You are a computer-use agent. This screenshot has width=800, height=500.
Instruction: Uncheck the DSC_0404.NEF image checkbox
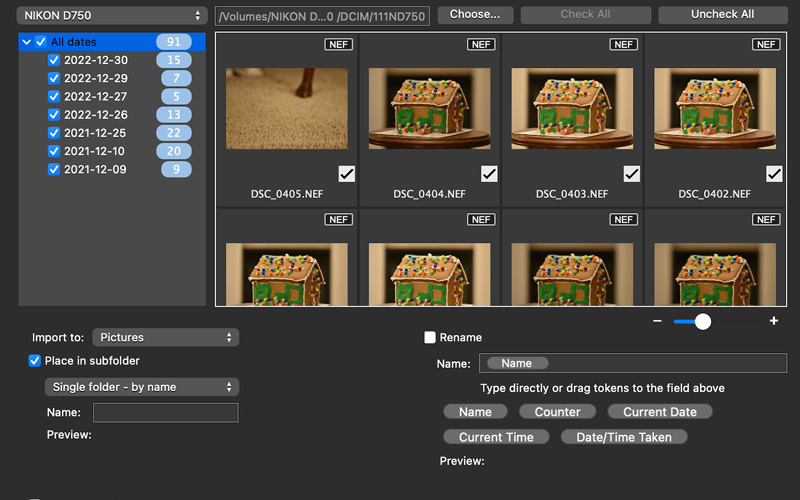tap(489, 174)
